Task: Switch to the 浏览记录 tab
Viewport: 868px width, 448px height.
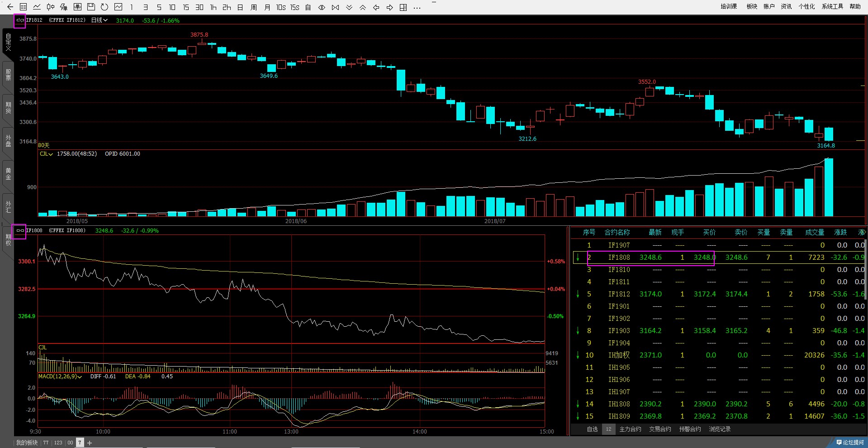Action: [x=720, y=429]
